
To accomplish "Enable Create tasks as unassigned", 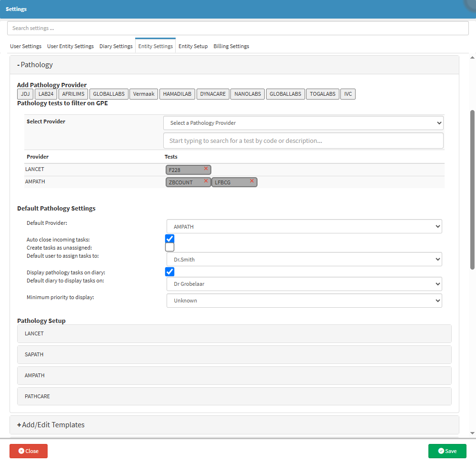I will pos(170,247).
